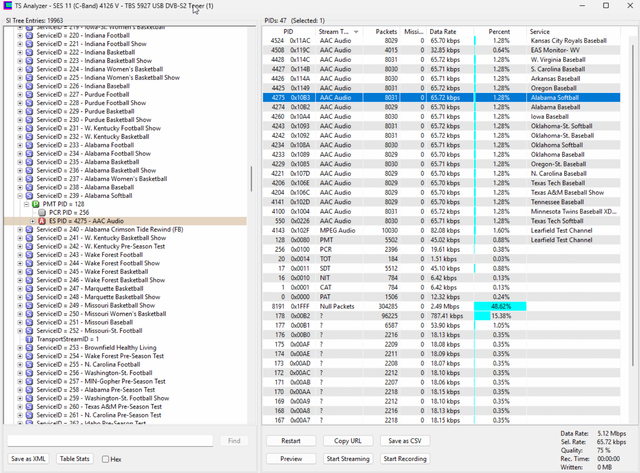
Task: Select the Kansas City Royals Baseball row
Action: (441, 41)
